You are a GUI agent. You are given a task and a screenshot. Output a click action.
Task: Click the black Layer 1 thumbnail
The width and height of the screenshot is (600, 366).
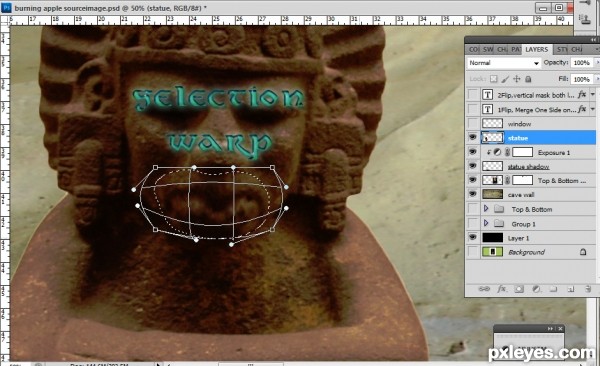[x=492, y=238]
